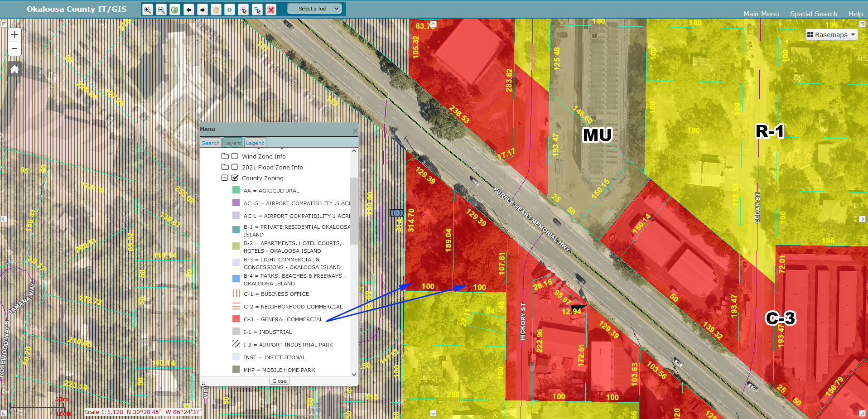Enable the Wind Zone Info layer checkbox

click(235, 156)
